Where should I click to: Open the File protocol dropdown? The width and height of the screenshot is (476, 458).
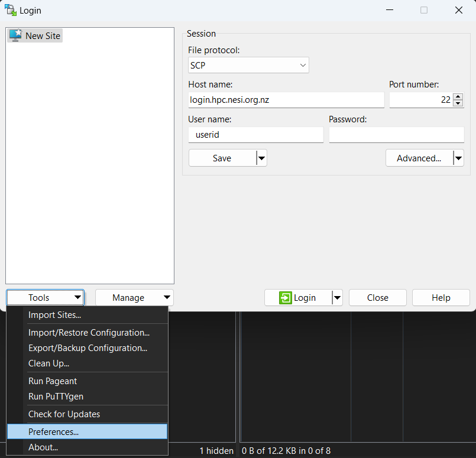[x=302, y=65]
